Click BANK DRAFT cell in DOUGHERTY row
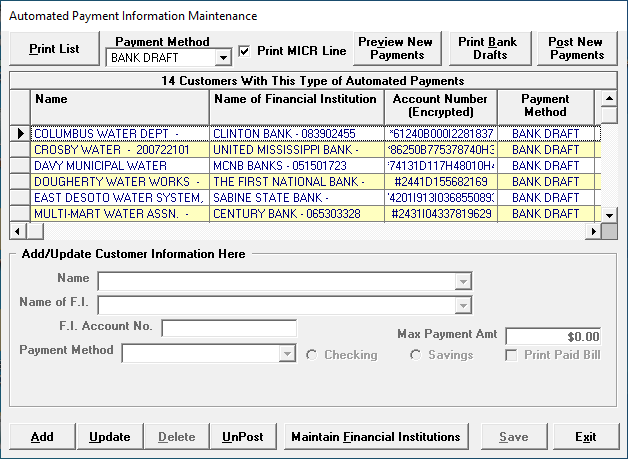Viewport: 628px width, 459px height. click(545, 182)
